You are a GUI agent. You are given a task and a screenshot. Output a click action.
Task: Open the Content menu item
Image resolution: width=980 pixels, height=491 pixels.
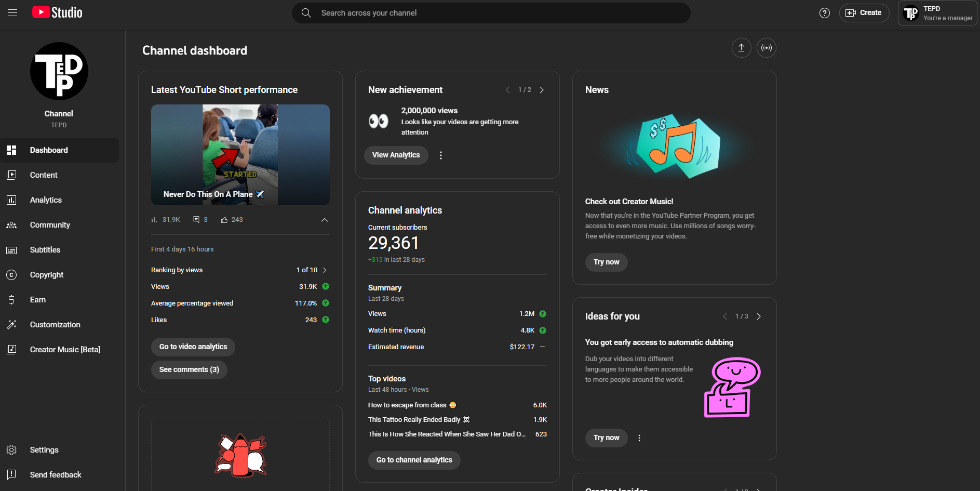(x=59, y=175)
